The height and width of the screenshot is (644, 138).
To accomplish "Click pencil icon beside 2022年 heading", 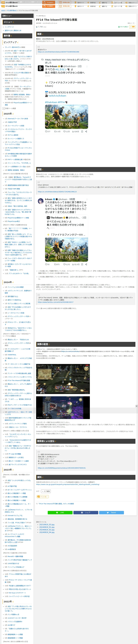I will (13, 601).
